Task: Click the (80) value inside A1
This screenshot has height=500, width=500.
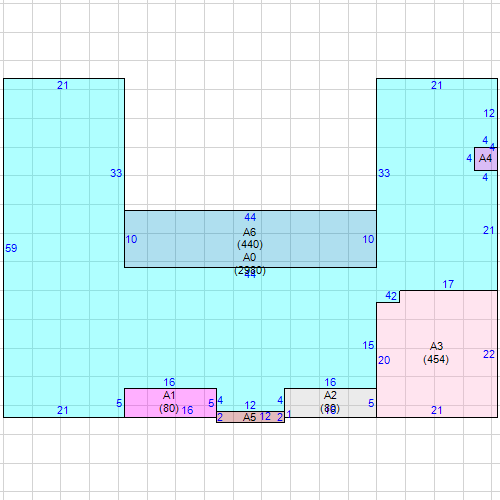Action: (169, 408)
